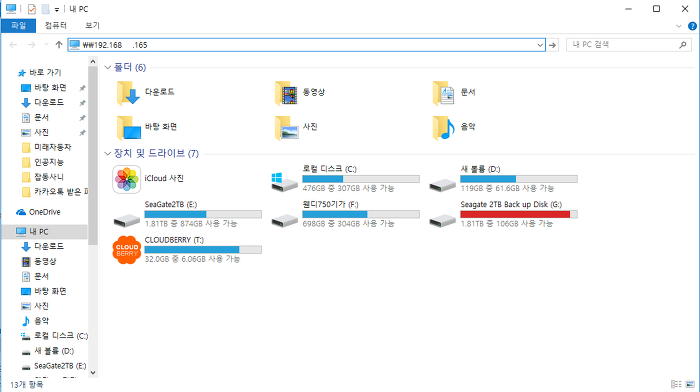Open recent locations dropdown arrow
This screenshot has width=700, height=392.
point(46,45)
